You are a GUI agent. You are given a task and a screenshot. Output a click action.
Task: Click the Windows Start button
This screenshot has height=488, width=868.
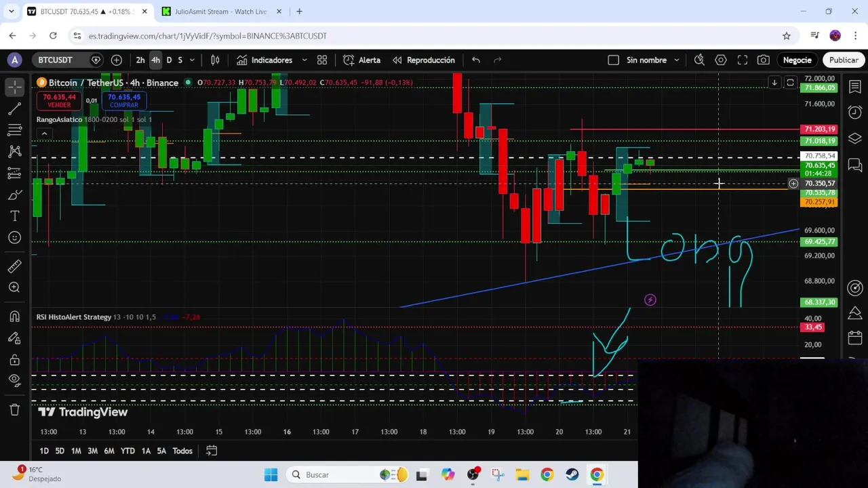click(x=271, y=474)
